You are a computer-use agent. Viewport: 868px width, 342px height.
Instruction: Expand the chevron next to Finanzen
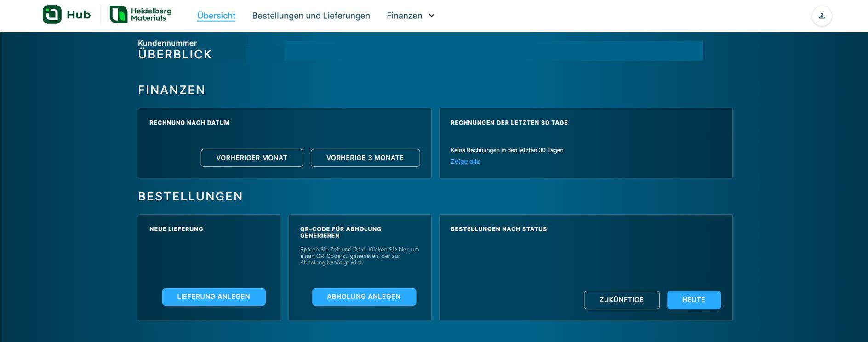click(x=432, y=16)
